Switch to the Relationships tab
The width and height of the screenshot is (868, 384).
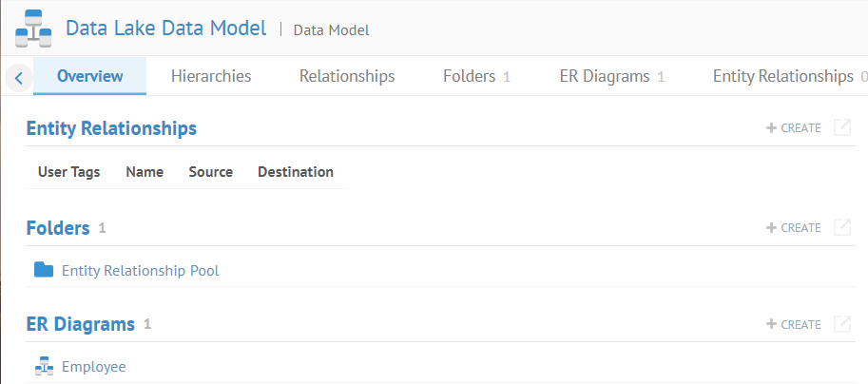(x=347, y=76)
